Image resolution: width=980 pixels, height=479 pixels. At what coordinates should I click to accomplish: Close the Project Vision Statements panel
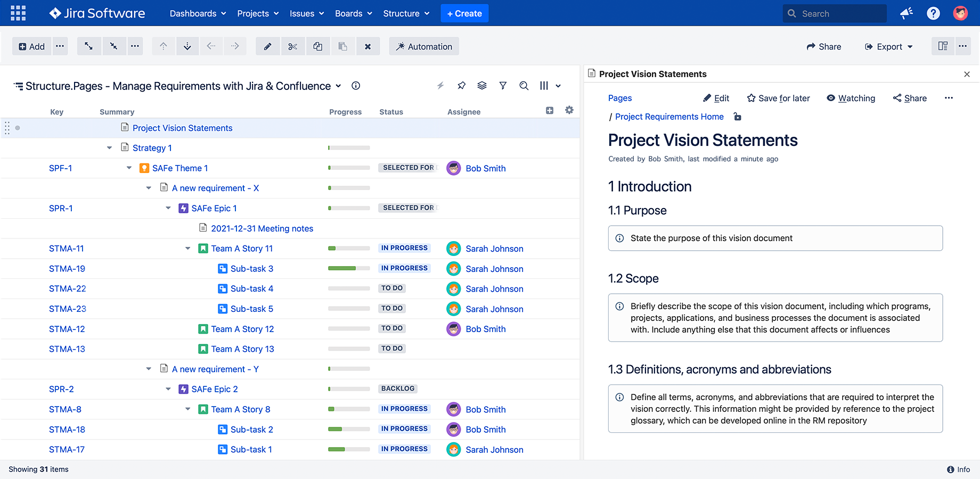click(967, 75)
